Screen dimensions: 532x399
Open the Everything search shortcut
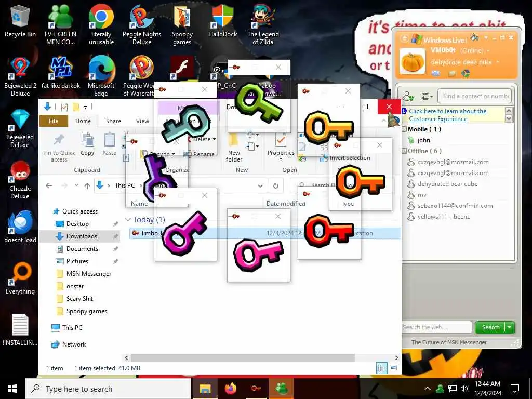point(20,278)
